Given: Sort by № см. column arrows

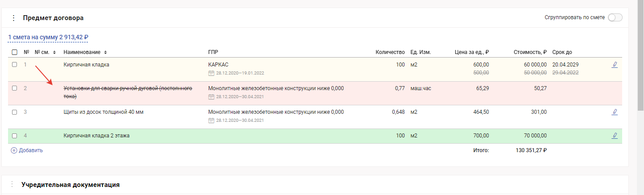Looking at the screenshot, I should click(54, 52).
